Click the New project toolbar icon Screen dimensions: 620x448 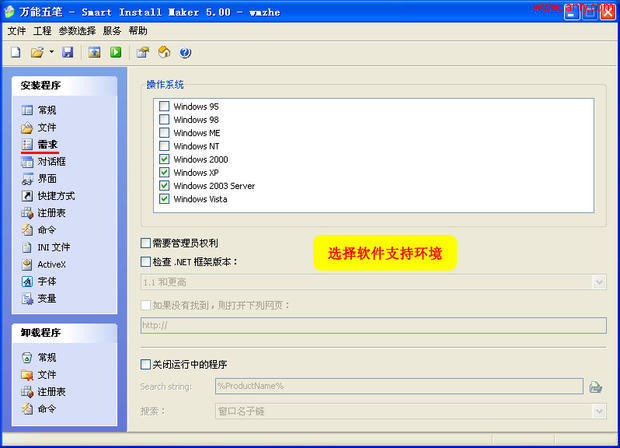pos(16,52)
